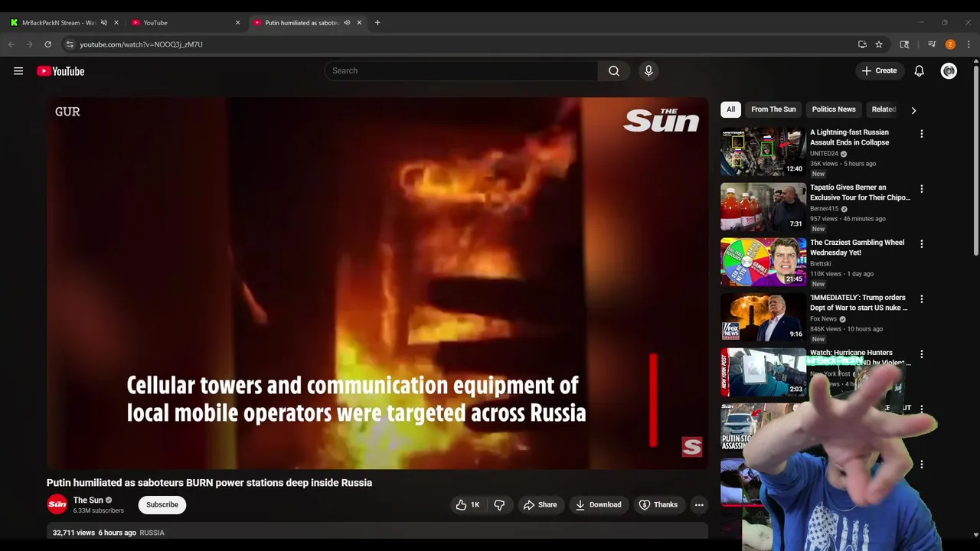Select the All filter chip
The width and height of the screenshot is (980, 551).
730,109
